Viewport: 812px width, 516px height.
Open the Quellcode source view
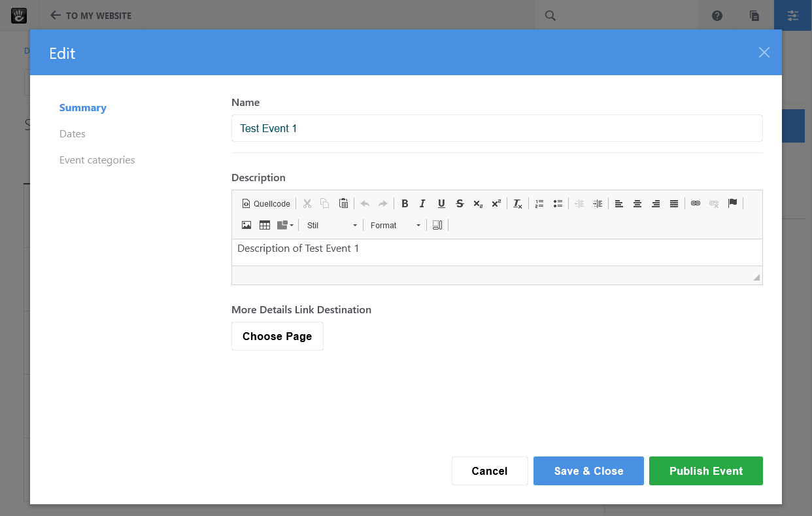click(265, 203)
